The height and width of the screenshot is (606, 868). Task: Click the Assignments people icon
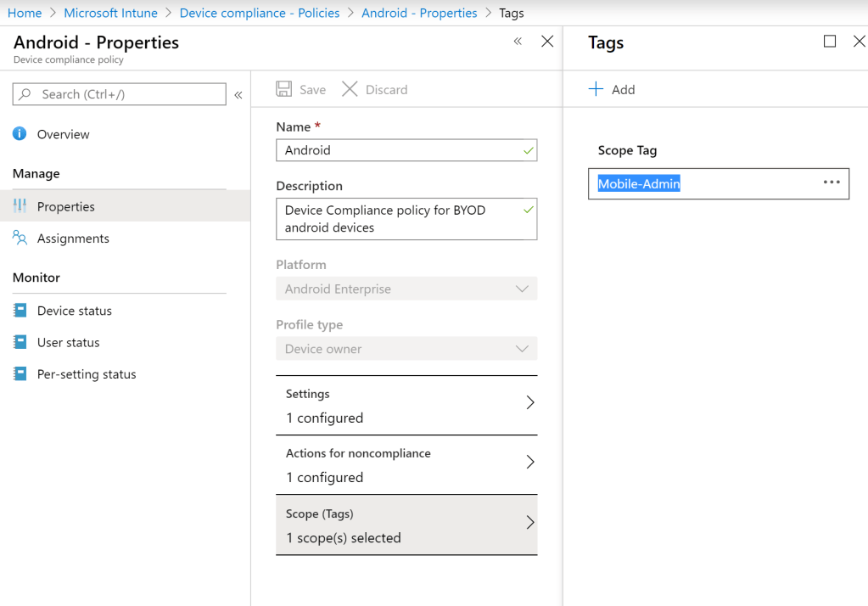tap(20, 238)
